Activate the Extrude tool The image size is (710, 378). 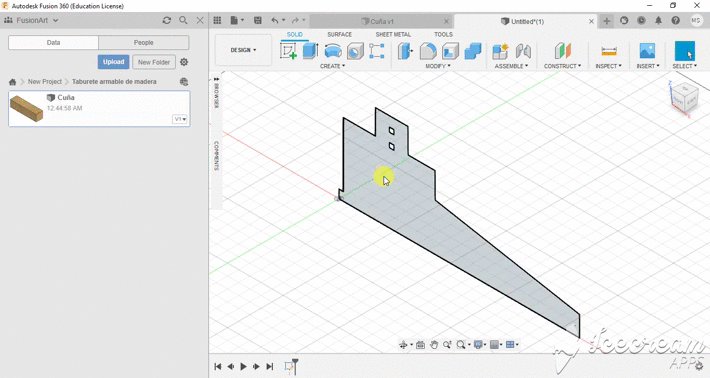point(311,51)
